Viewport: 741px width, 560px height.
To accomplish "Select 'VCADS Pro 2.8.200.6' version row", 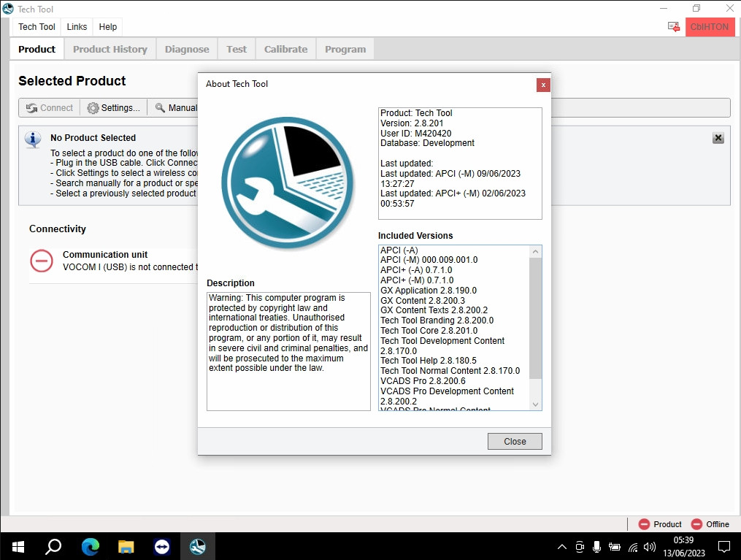I will [x=423, y=381].
